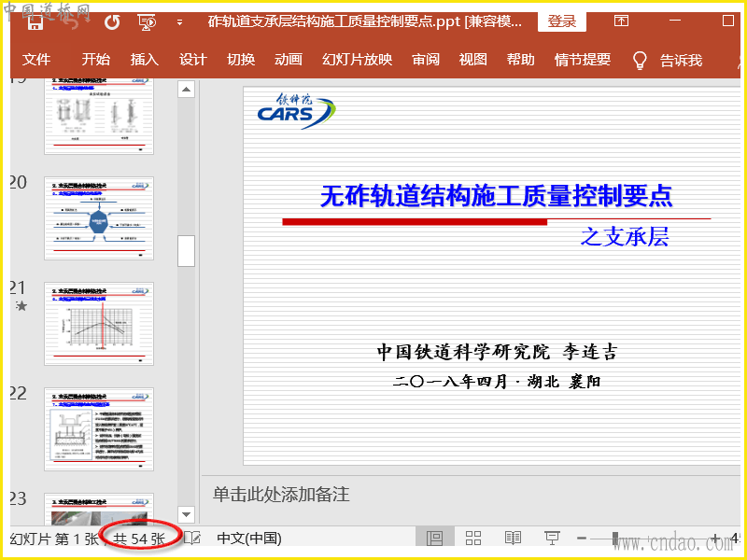Click the Redo/Repeat arrow icon

point(112,21)
